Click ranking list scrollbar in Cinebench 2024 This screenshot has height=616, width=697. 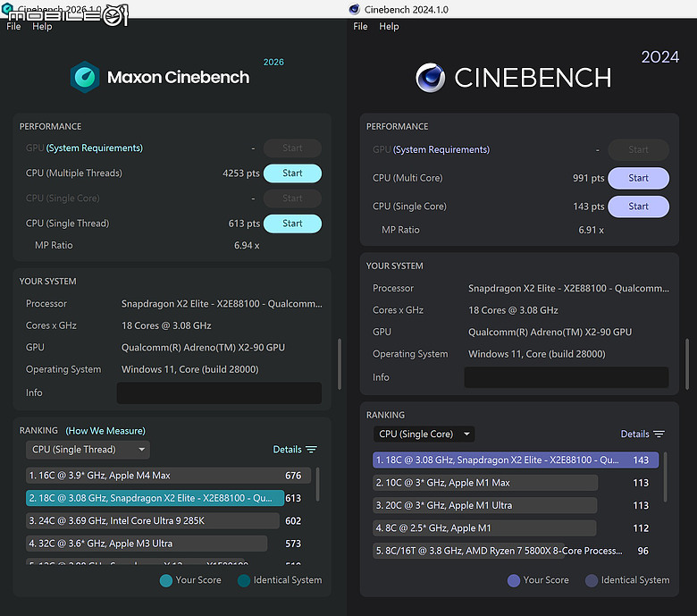[x=665, y=477]
